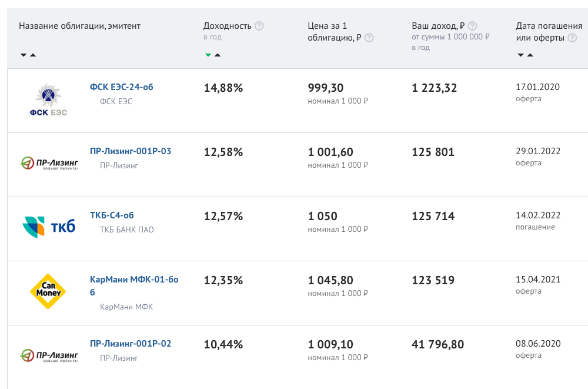
Task: Sort Дата погашения descending with down arrow
Action: [x=520, y=55]
